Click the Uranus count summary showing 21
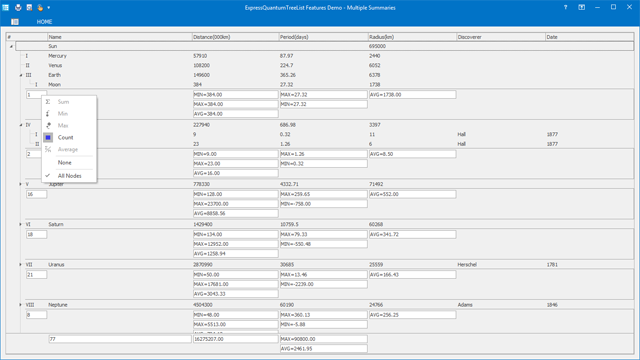The width and height of the screenshot is (640, 360). (36, 275)
